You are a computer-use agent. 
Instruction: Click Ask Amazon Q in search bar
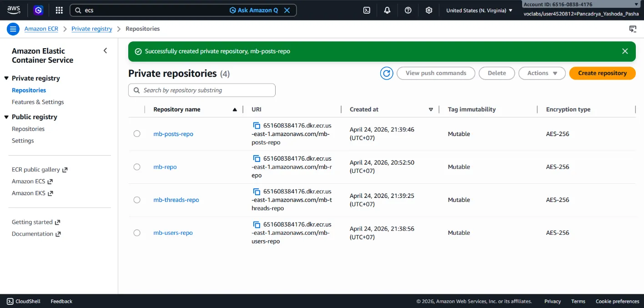pos(254,10)
